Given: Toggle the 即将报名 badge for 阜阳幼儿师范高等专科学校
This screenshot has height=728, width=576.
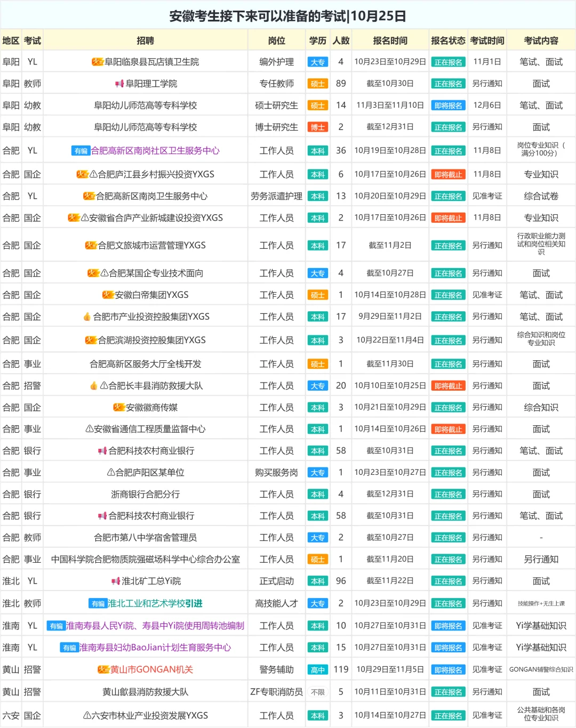Looking at the screenshot, I should point(448,105).
